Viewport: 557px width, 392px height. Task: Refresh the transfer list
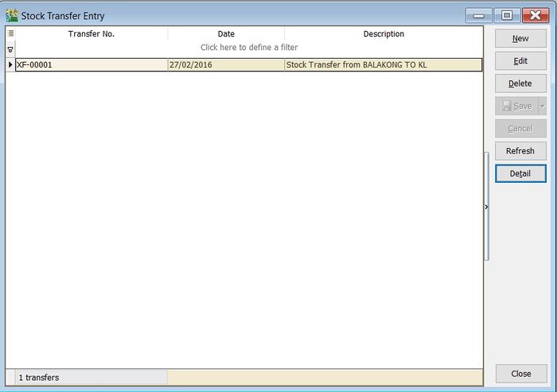coord(520,151)
